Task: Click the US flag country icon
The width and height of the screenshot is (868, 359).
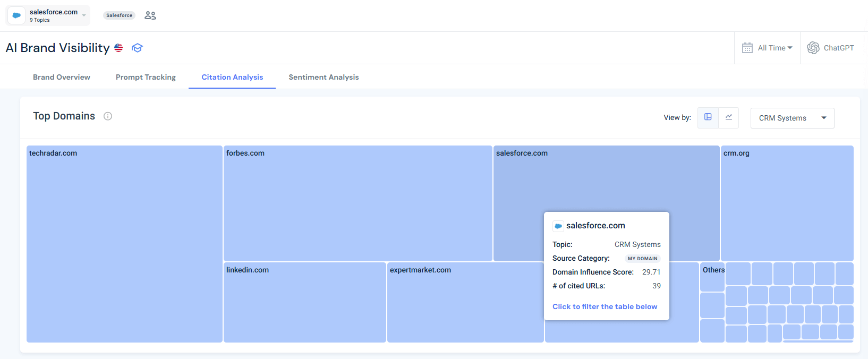Action: click(x=118, y=48)
